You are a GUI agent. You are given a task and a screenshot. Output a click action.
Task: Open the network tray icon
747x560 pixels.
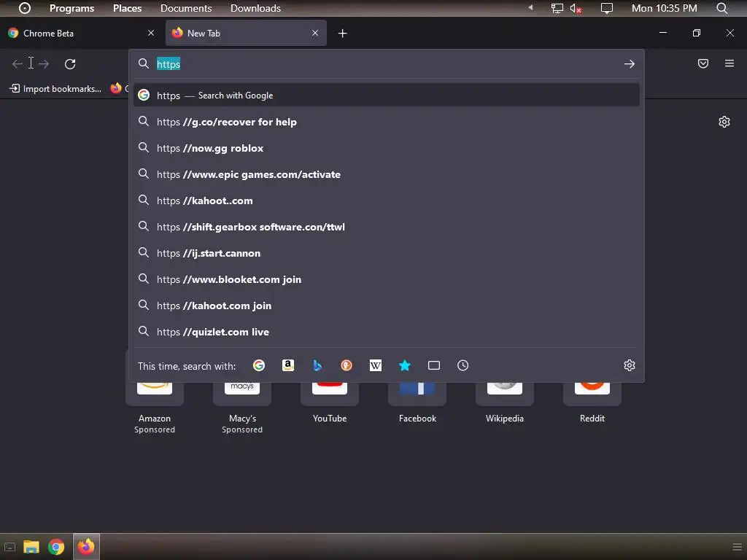click(x=557, y=8)
